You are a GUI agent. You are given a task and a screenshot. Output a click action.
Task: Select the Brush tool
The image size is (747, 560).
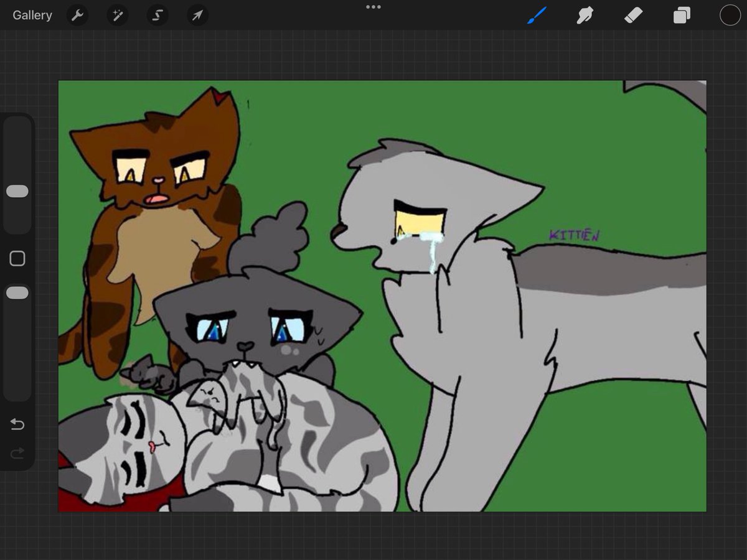(537, 16)
